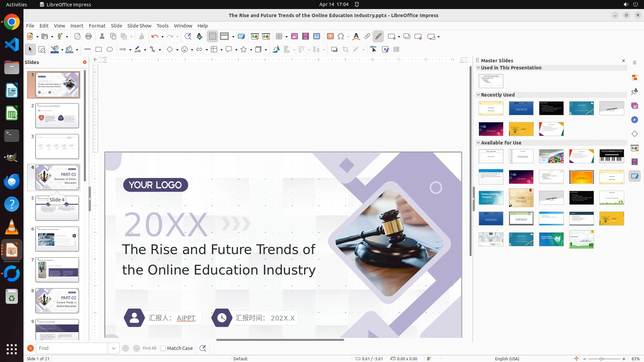Toggle the Shadow button in toolbar
Screen dimensions: 644x362
334,50
